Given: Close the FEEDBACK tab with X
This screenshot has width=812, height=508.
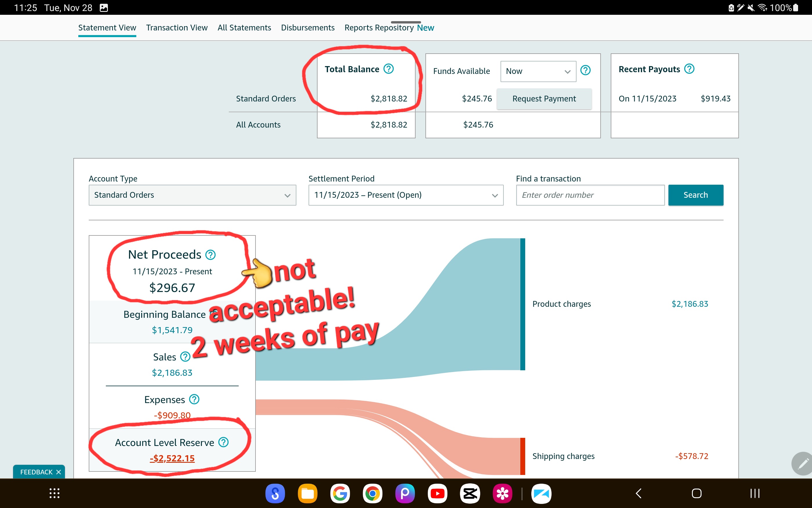Looking at the screenshot, I should (x=59, y=472).
